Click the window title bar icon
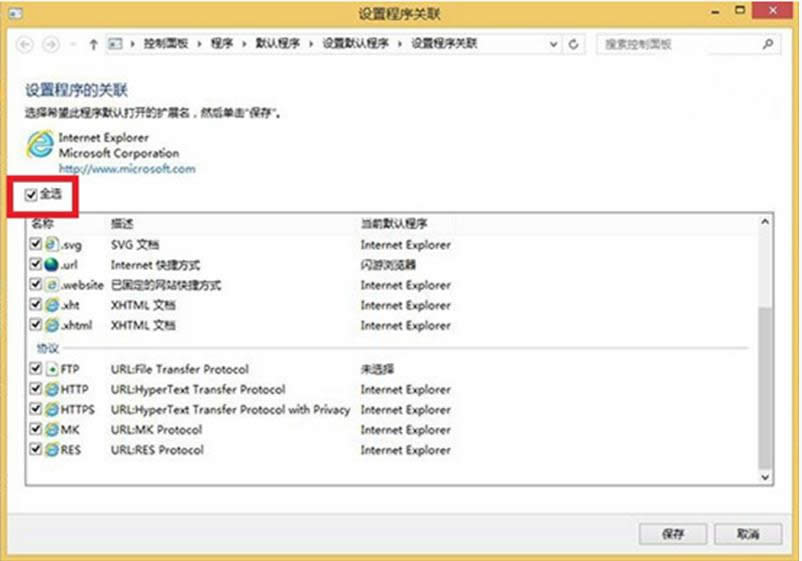The width and height of the screenshot is (802, 561). pyautogui.click(x=15, y=13)
